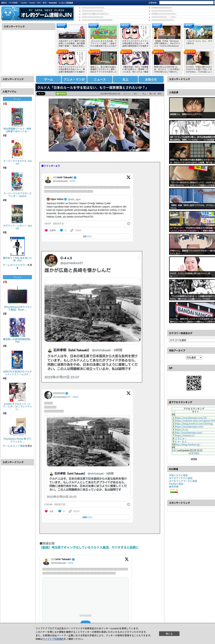The height and width of the screenshot is (644, 215).
Task: Open the カテゴリを選択 dropdown
Action: pyautogui.click(x=192, y=340)
